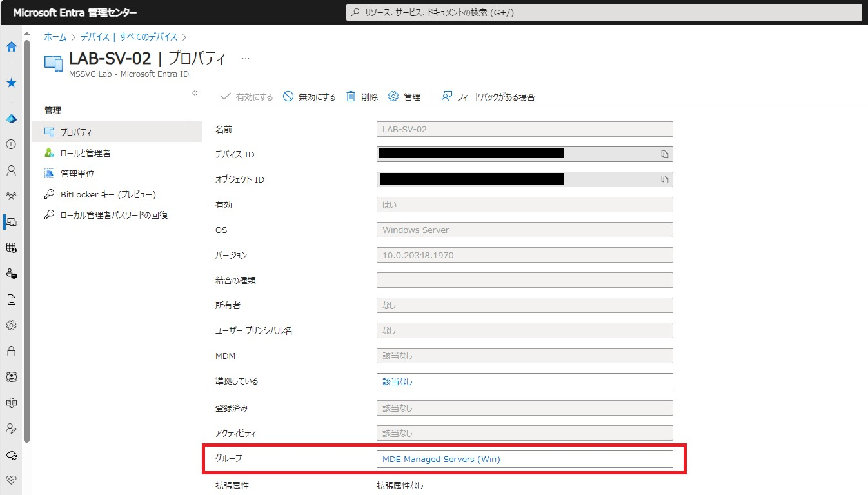Click the empty 結合の種類 field
The height and width of the screenshot is (495, 868).
coord(524,280)
